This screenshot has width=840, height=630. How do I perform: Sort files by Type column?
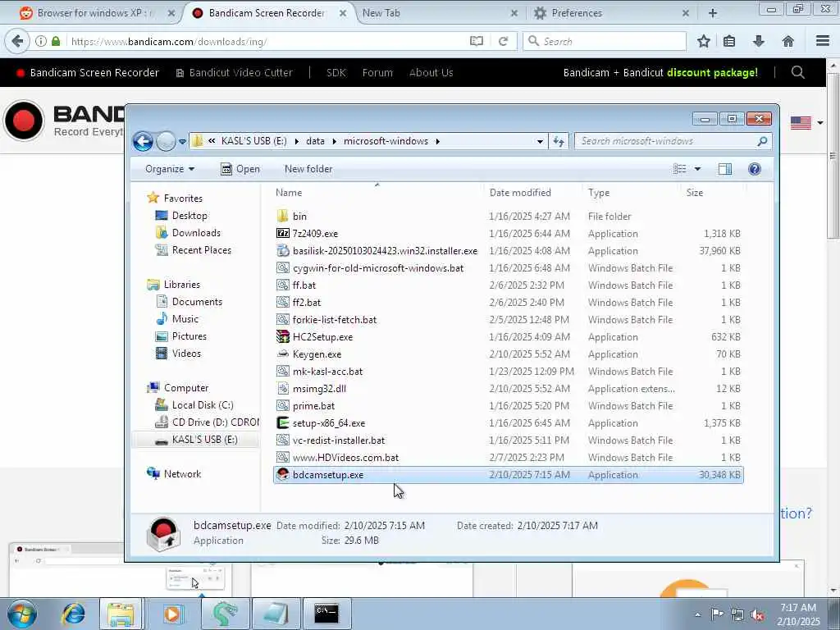click(632, 192)
